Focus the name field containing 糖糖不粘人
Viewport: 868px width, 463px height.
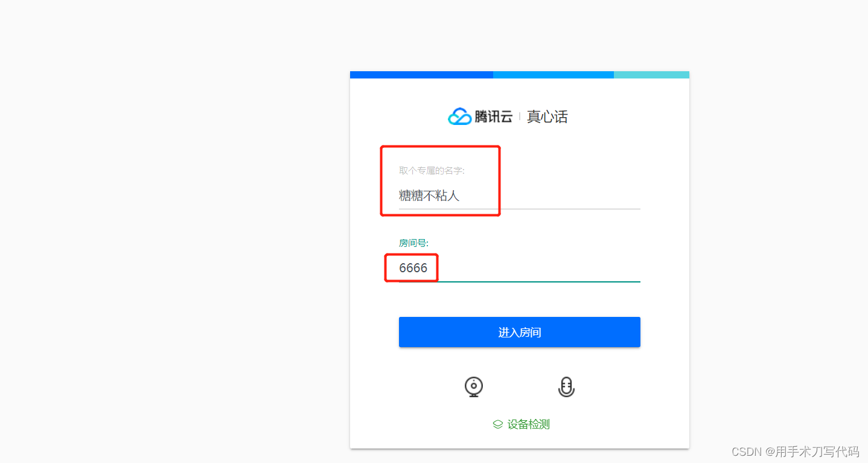519,196
